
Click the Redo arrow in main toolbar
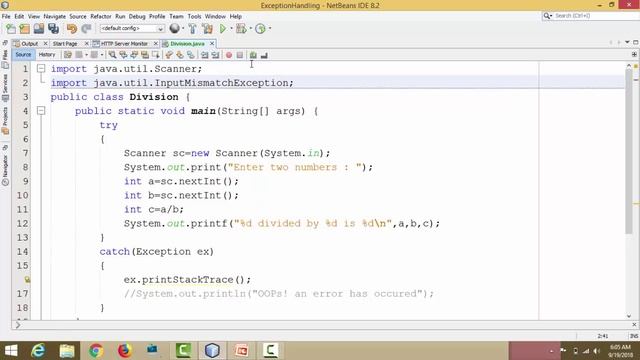pyautogui.click(x=86, y=29)
